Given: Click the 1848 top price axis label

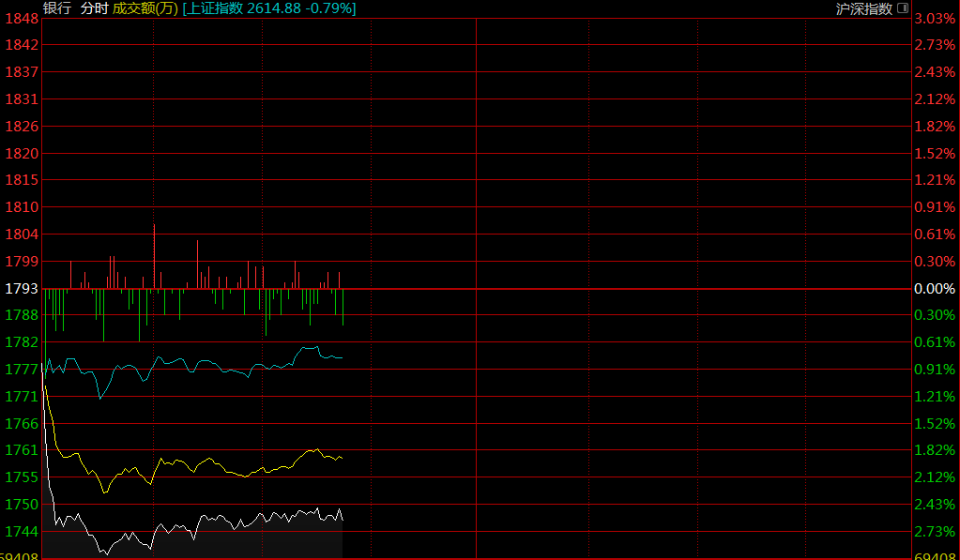Looking at the screenshot, I should click(x=21, y=18).
